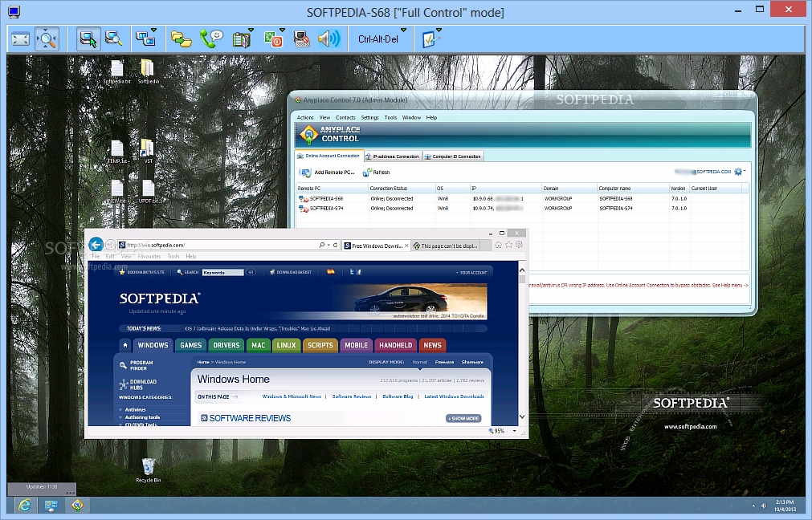The width and height of the screenshot is (812, 520).
Task: Open the switch monitors dropdown icon
Action: pos(146,39)
